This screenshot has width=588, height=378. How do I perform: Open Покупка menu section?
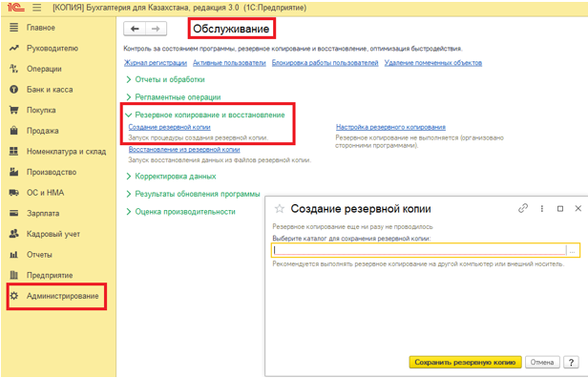(41, 111)
